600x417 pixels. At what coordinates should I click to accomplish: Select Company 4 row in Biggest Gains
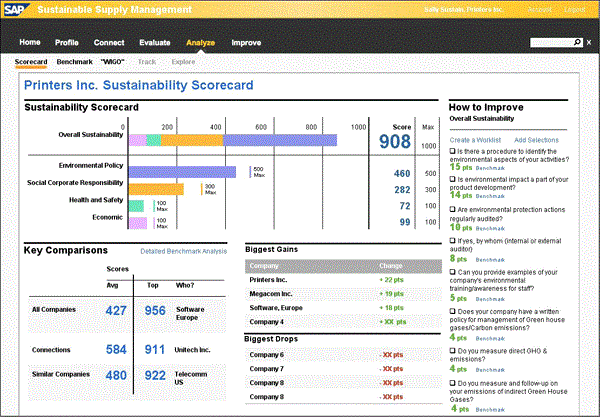click(343, 322)
